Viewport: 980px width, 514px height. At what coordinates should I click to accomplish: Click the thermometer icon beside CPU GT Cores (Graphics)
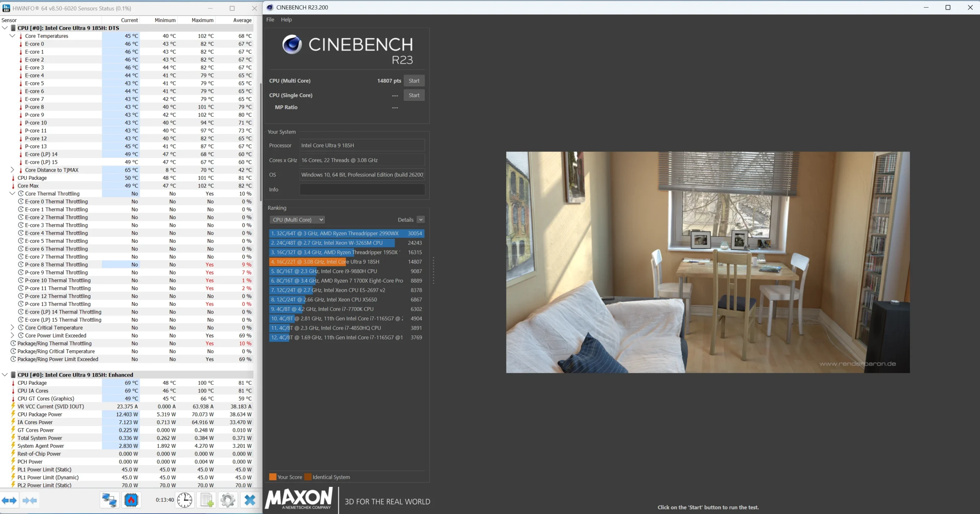(13, 399)
